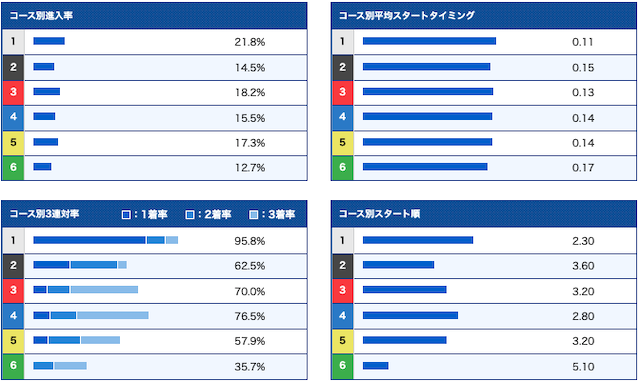Click the 0.11 start timing value
The width and height of the screenshot is (640, 381).
[582, 42]
